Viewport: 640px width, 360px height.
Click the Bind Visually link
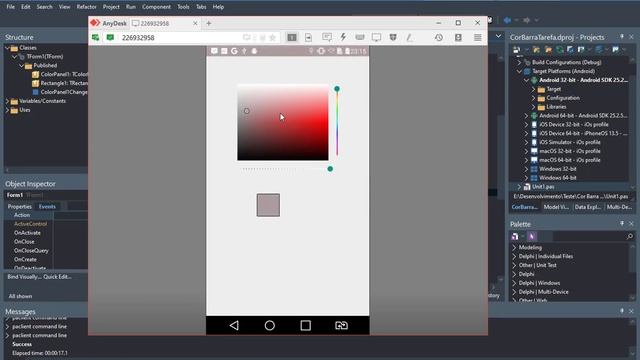[24, 277]
